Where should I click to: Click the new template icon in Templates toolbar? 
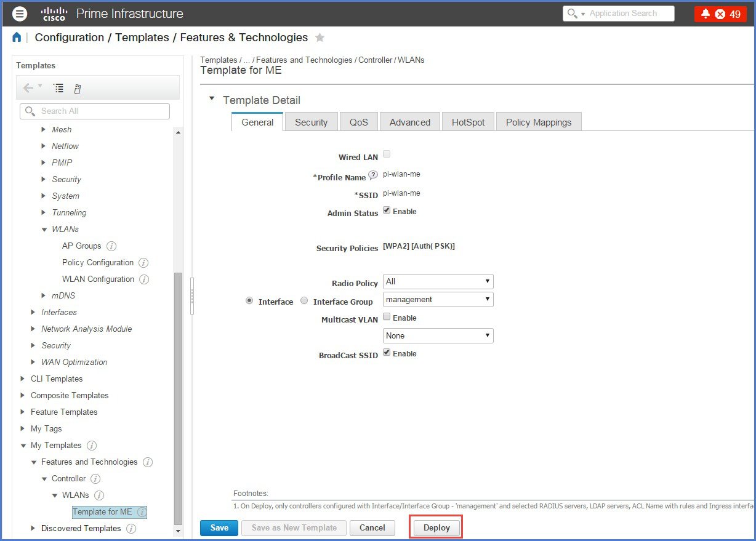tap(76, 88)
